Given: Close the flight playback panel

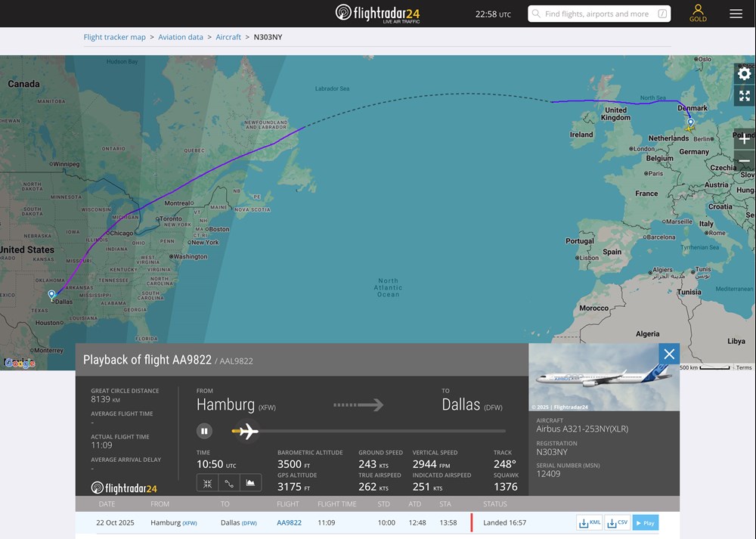Looking at the screenshot, I should click(668, 354).
